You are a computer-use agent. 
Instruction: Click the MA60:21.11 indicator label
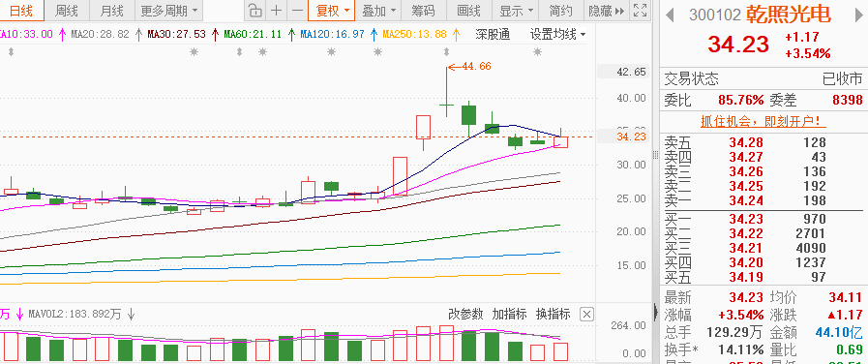(253, 34)
